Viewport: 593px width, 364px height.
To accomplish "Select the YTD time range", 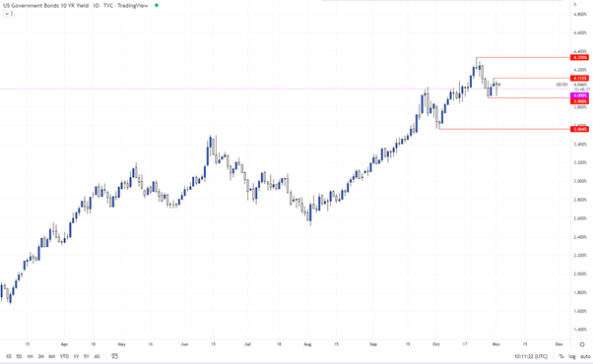I will (64, 356).
